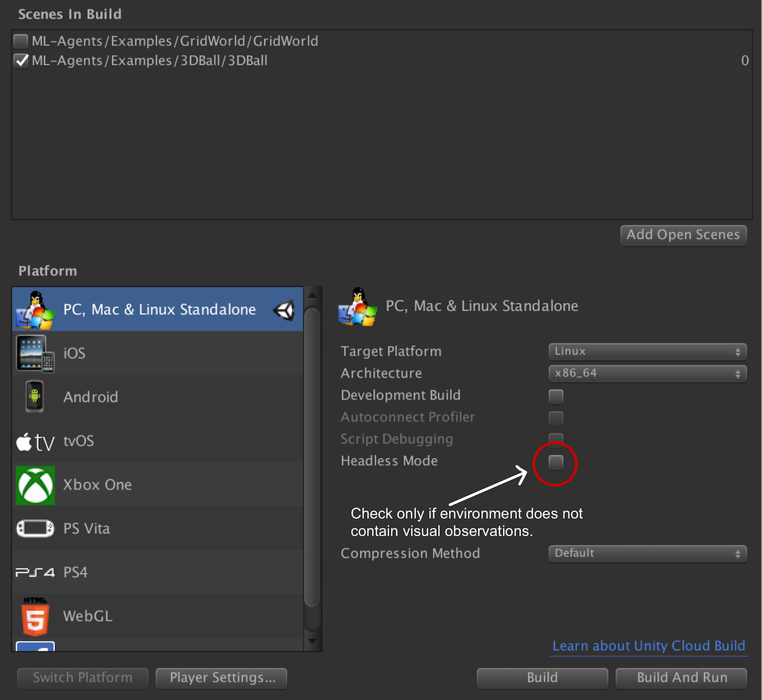Click the HTML5 WebGL icon
This screenshot has width=762, height=700.
[x=35, y=616]
